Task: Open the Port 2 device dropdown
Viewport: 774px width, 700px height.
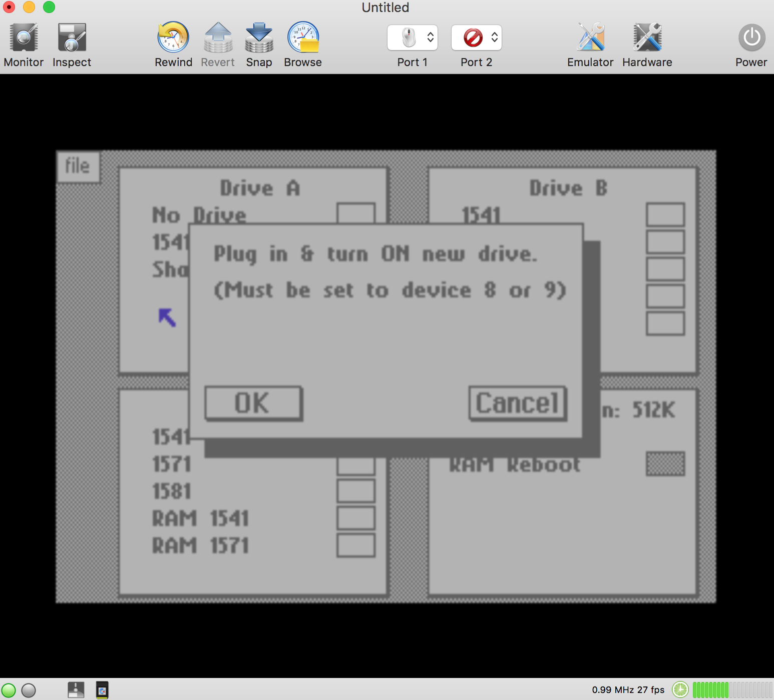Action: 476,38
